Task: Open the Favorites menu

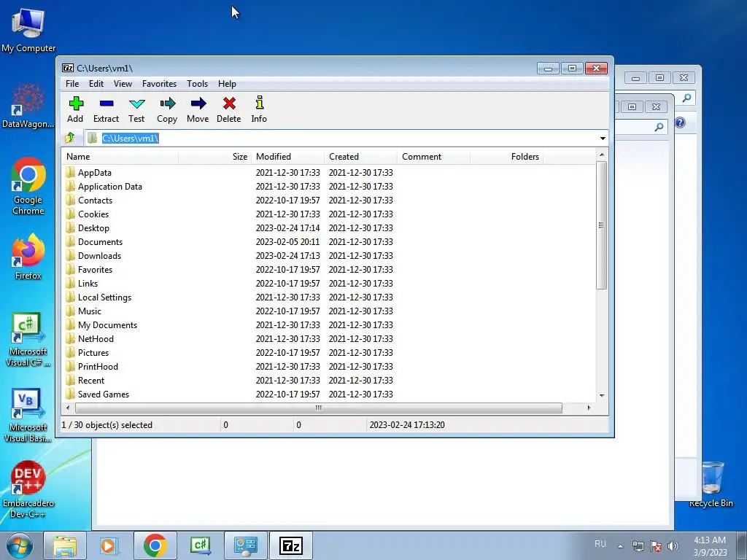Action: click(x=160, y=84)
